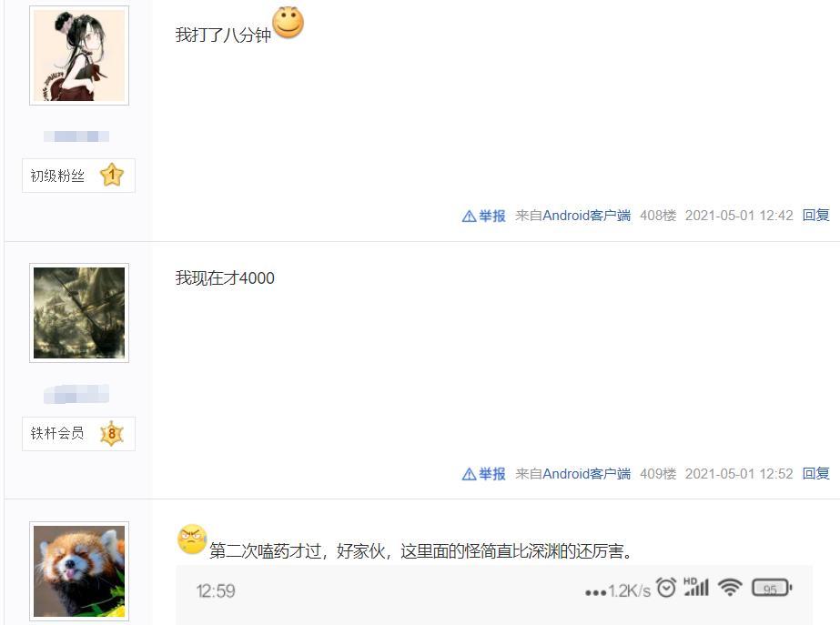Click the level 1 star badge icon

[111, 175]
